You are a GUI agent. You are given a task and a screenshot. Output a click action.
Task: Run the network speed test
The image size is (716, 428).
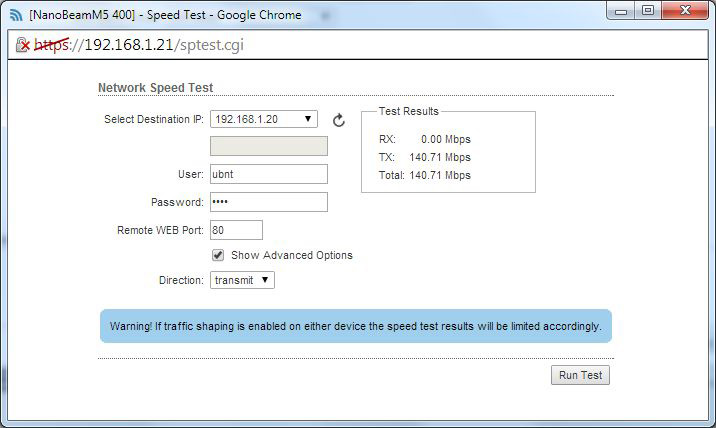pyautogui.click(x=580, y=375)
